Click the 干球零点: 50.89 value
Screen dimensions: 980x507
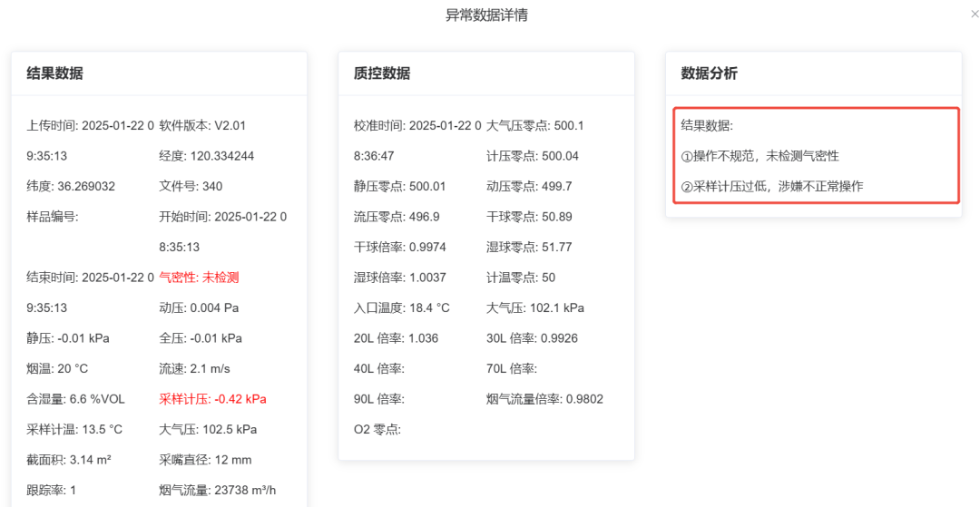click(x=529, y=217)
